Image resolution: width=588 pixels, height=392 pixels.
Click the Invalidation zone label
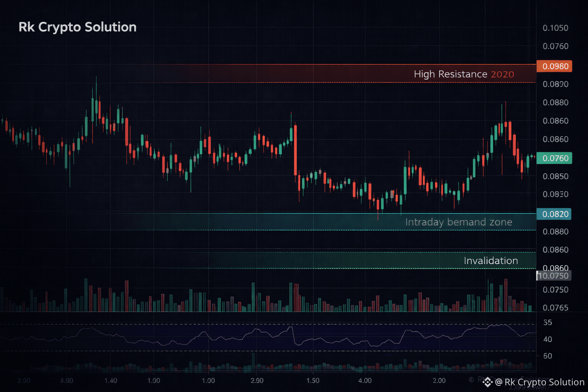(491, 261)
